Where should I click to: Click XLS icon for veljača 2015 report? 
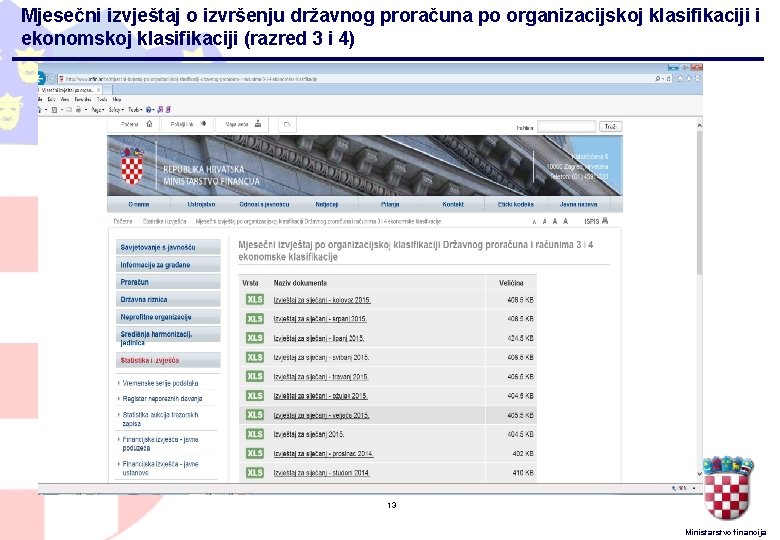[255, 415]
